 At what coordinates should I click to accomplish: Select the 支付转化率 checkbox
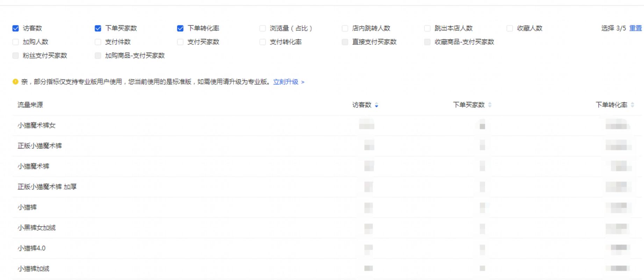coord(263,42)
